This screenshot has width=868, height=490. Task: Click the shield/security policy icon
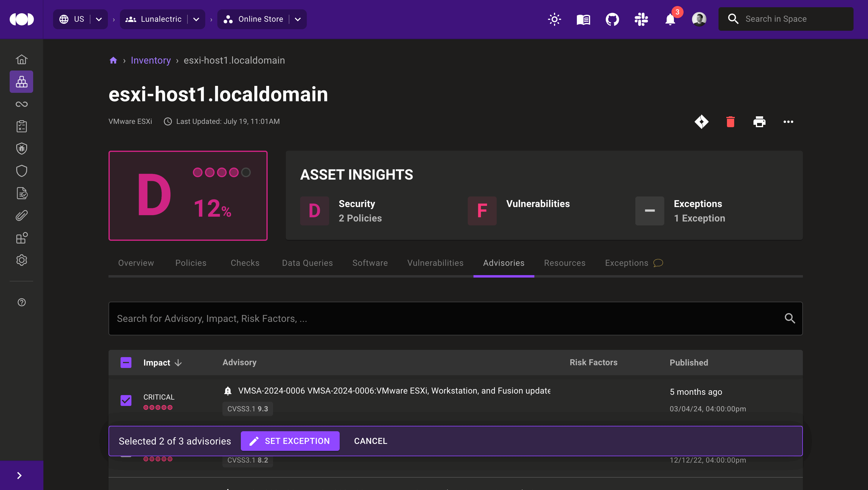click(x=21, y=171)
